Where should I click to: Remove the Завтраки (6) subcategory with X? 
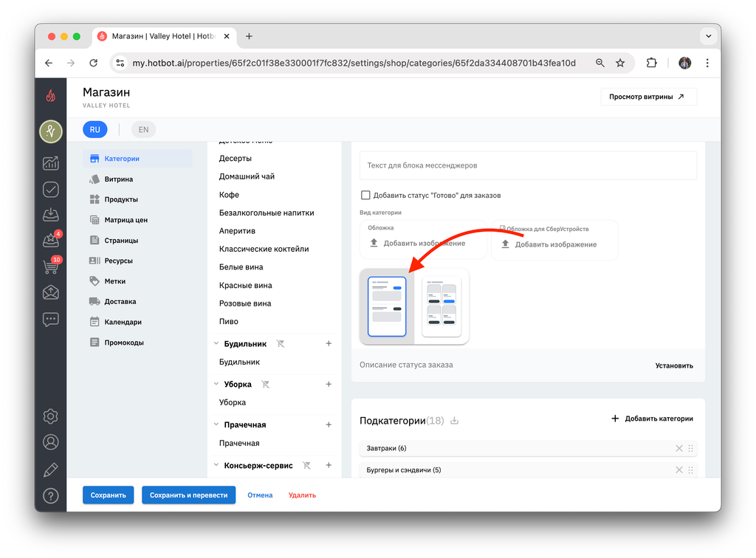(679, 448)
